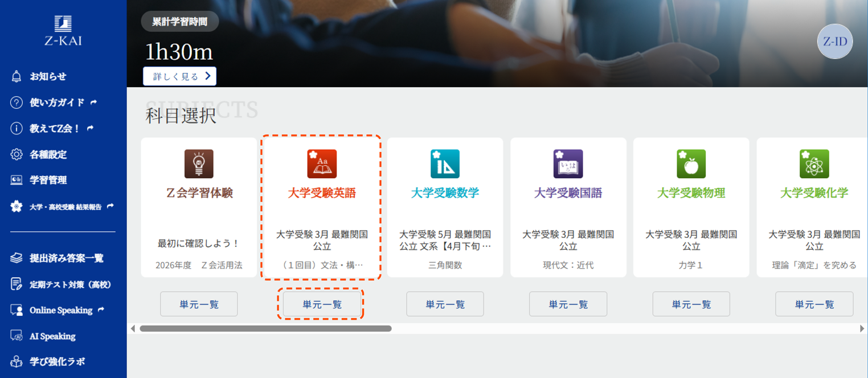The width and height of the screenshot is (868, 378).
Task: Open the Z-ID profile avatar
Action: (834, 42)
